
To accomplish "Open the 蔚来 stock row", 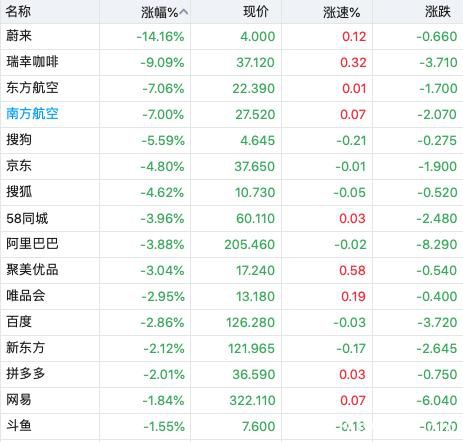I will pyautogui.click(x=231, y=36).
